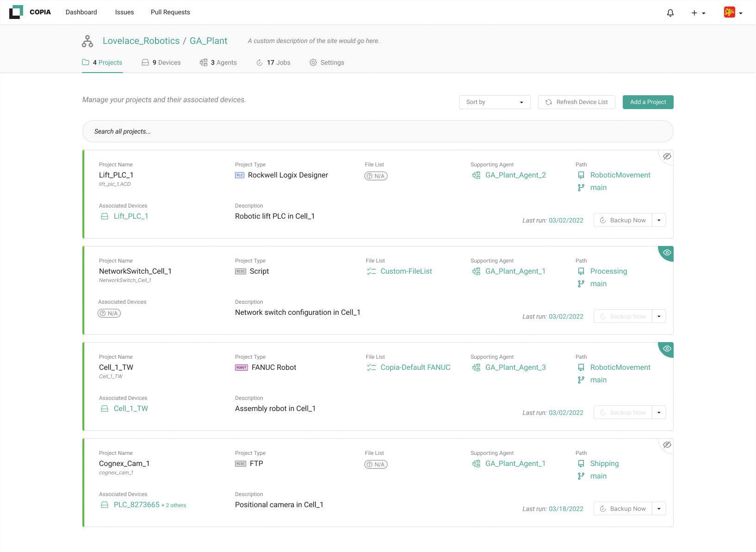This screenshot has width=756, height=552.
Task: Click the N/A file list badge for Lift_PLC_1
Action: tap(376, 176)
